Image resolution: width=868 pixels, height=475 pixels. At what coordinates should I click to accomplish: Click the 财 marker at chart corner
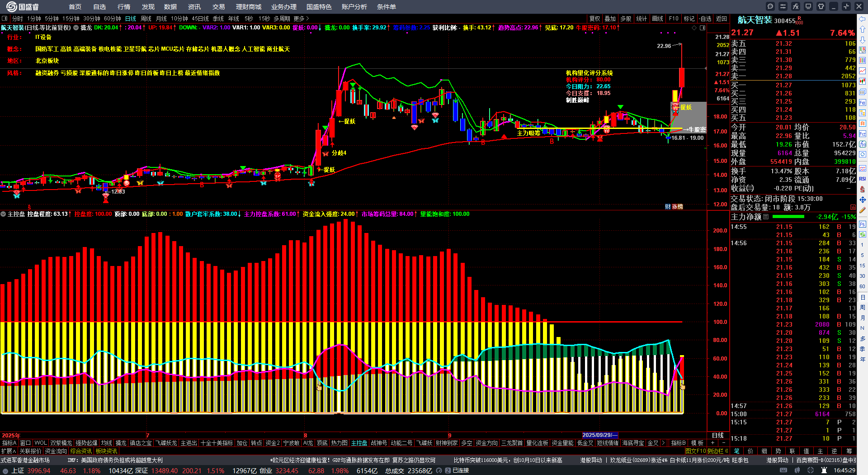668,207
